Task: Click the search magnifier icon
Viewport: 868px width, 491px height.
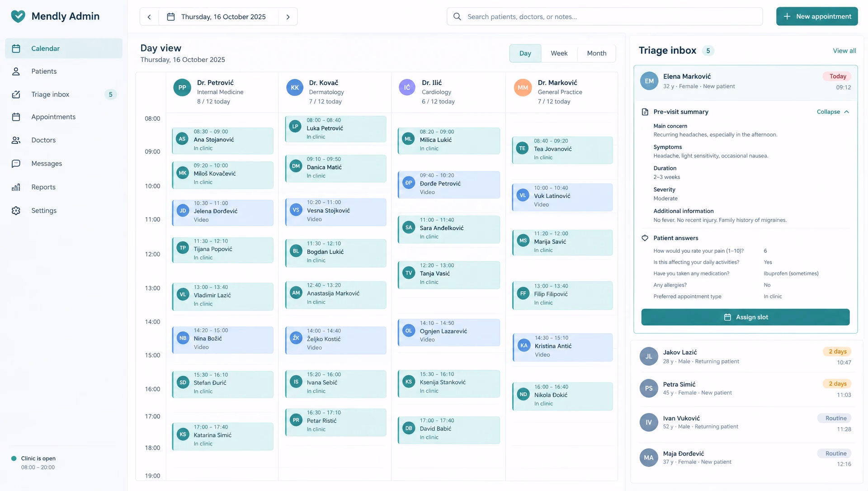Action: pyautogui.click(x=457, y=17)
